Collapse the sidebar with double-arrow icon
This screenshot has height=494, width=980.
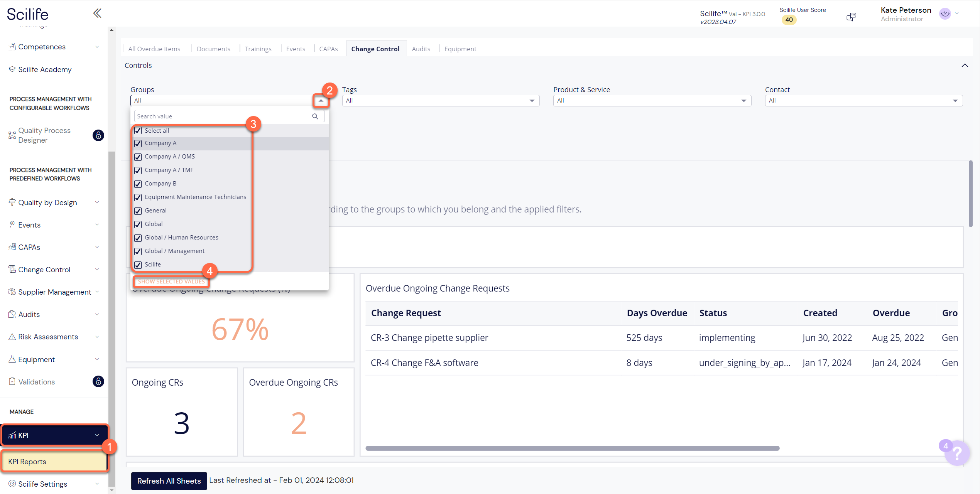coord(97,13)
